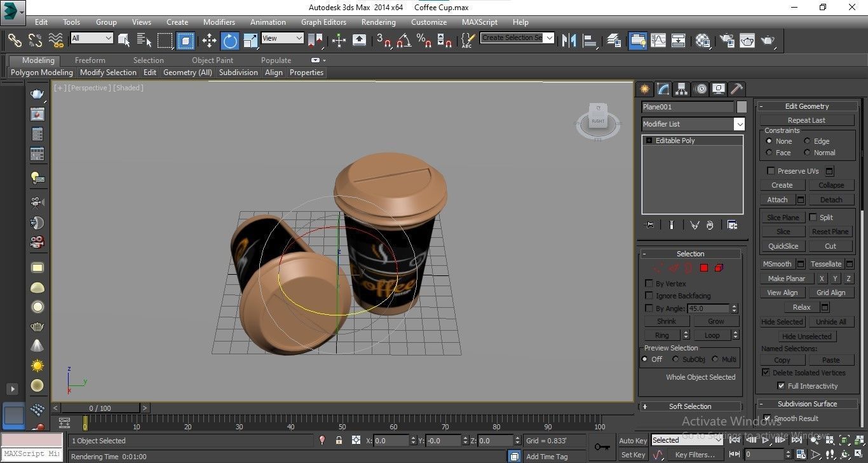Click the Slice Plane button
This screenshot has width=868, height=463.
point(783,218)
